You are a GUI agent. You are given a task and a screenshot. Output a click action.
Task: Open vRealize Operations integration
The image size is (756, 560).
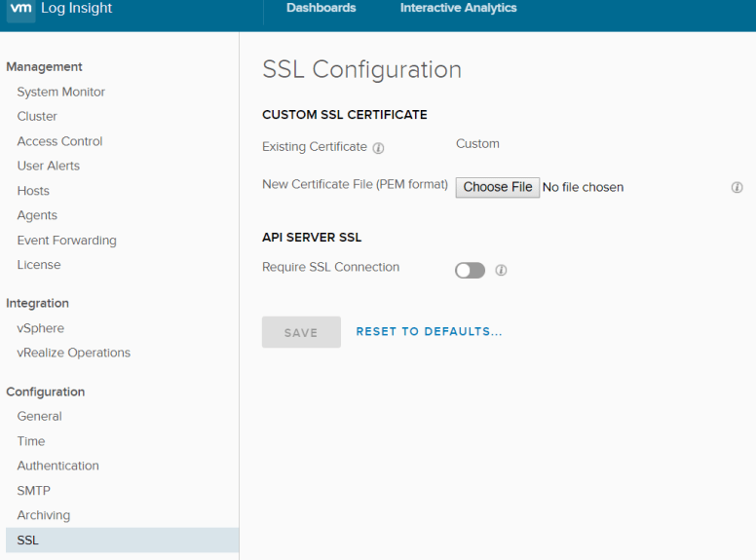pyautogui.click(x=73, y=353)
